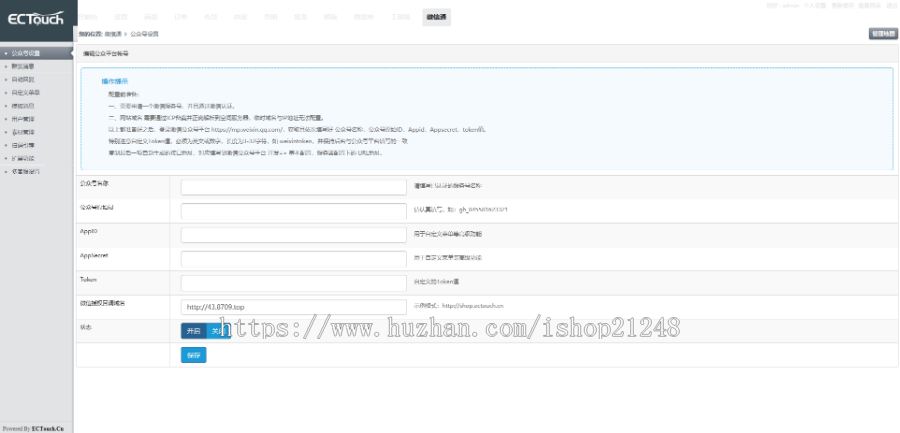Open the 设置 top tab
This screenshot has width=900, height=433.
tap(121, 17)
